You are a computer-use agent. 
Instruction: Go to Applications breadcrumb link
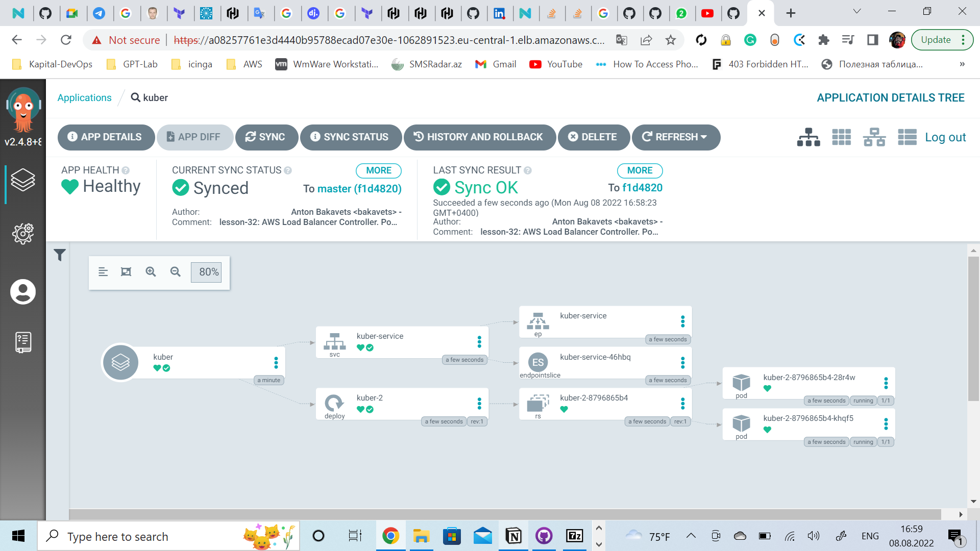click(84, 97)
